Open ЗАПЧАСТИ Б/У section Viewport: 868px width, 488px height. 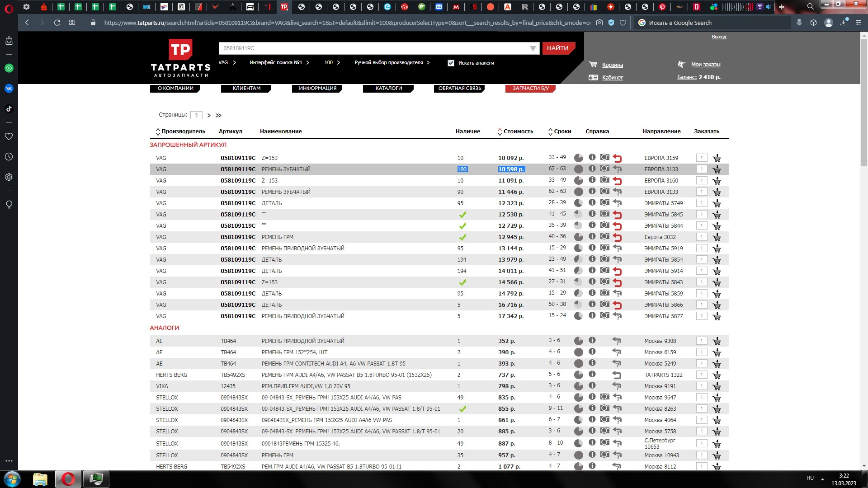(x=530, y=89)
